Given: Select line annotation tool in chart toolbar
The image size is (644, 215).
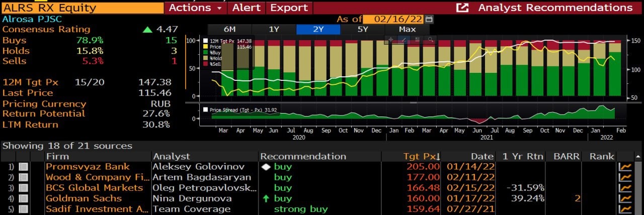Looking at the screenshot, I should [x=404, y=39].
